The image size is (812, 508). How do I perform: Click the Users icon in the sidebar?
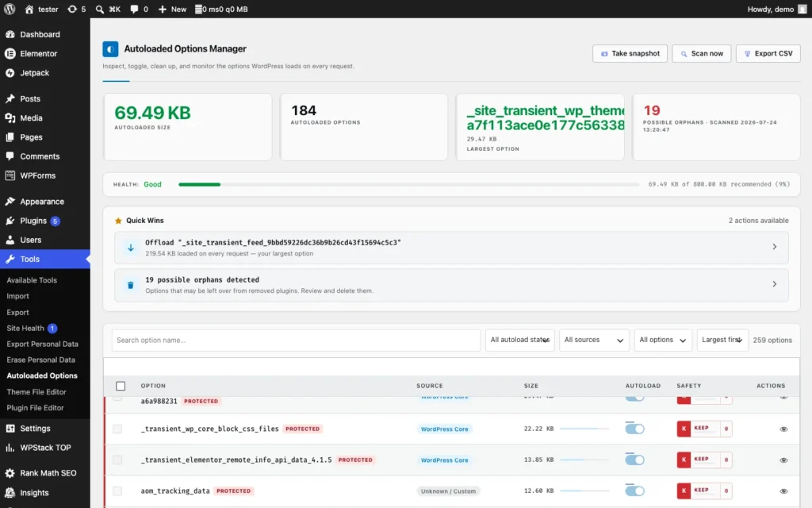(10, 240)
